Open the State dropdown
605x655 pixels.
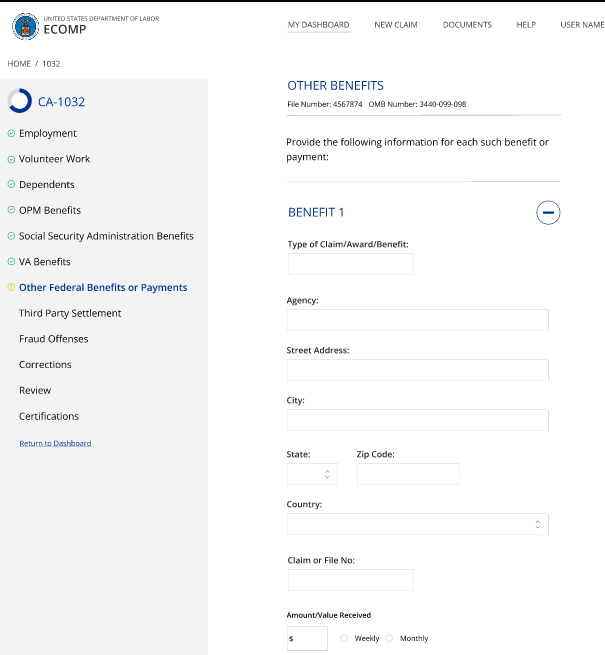(x=312, y=474)
